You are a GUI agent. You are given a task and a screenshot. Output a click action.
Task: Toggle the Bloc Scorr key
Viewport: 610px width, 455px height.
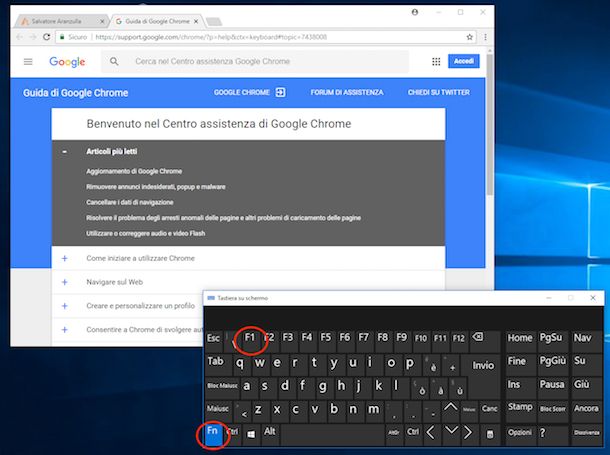pos(553,411)
